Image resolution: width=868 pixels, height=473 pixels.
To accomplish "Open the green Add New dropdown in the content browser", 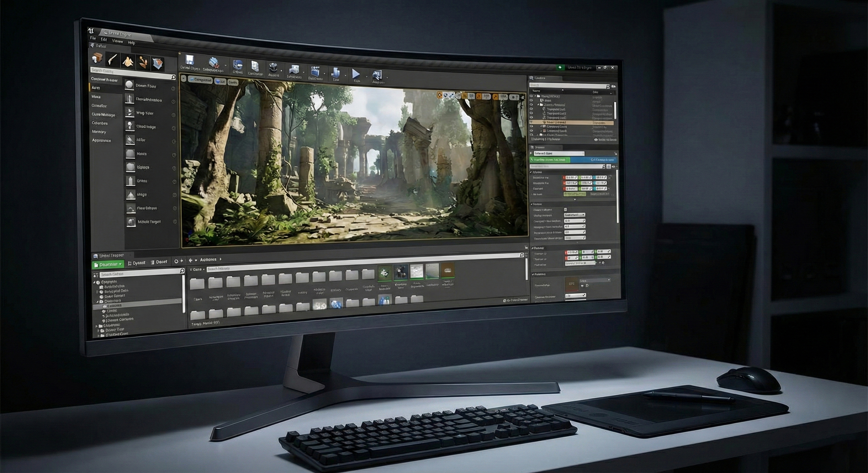I will click(108, 264).
